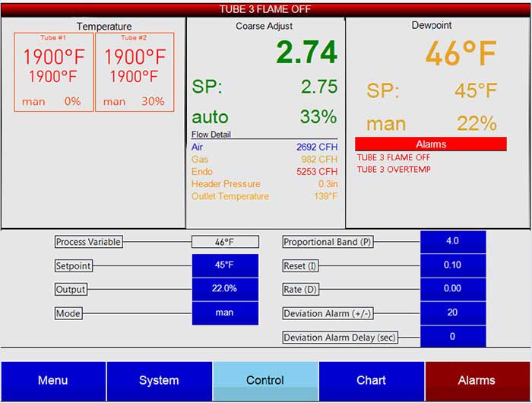Open the Menu tab
Viewport: 532px width, 403px height.
tap(53, 381)
